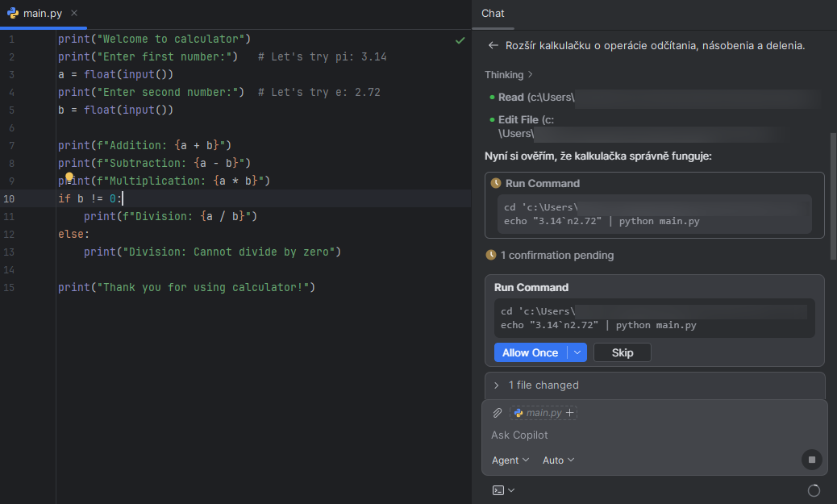837x504 pixels.
Task: Stop the running Copilot request
Action: pyautogui.click(x=812, y=460)
